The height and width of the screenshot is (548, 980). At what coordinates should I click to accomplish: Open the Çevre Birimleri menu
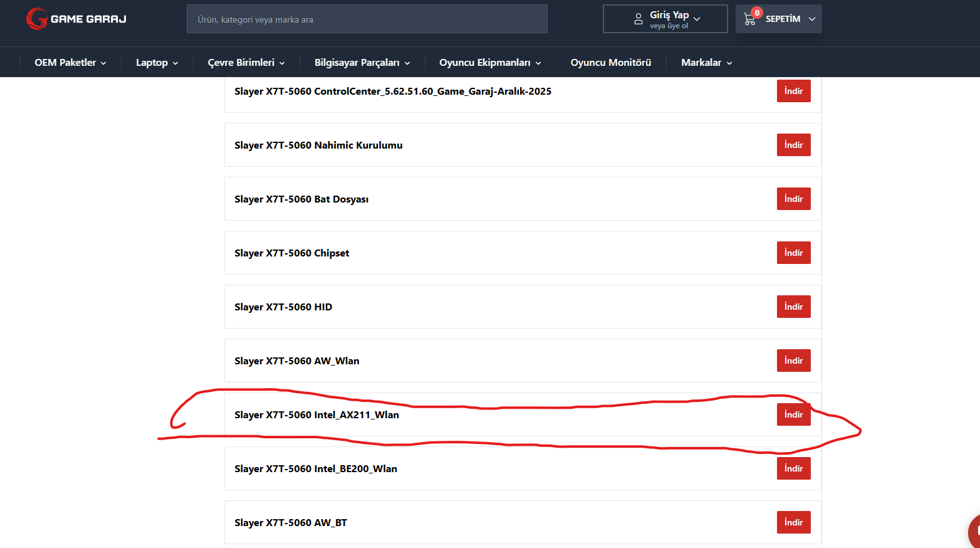pos(246,62)
